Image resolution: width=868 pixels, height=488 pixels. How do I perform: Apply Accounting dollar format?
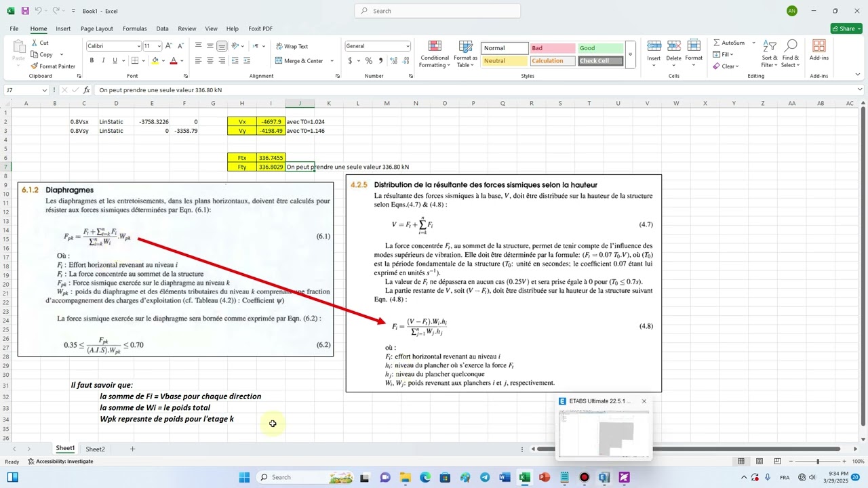pyautogui.click(x=350, y=60)
